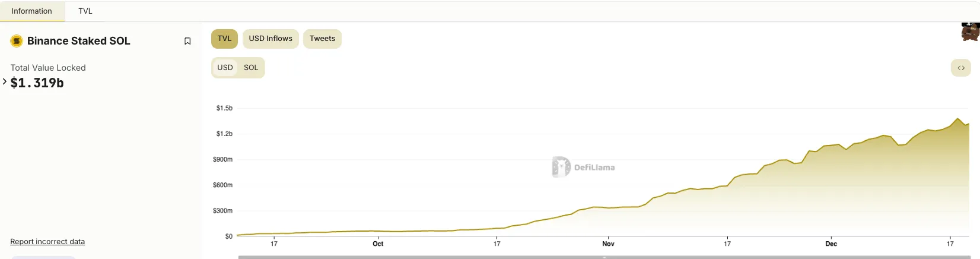
Task: Click the Oct label on the x-axis
Action: point(378,244)
